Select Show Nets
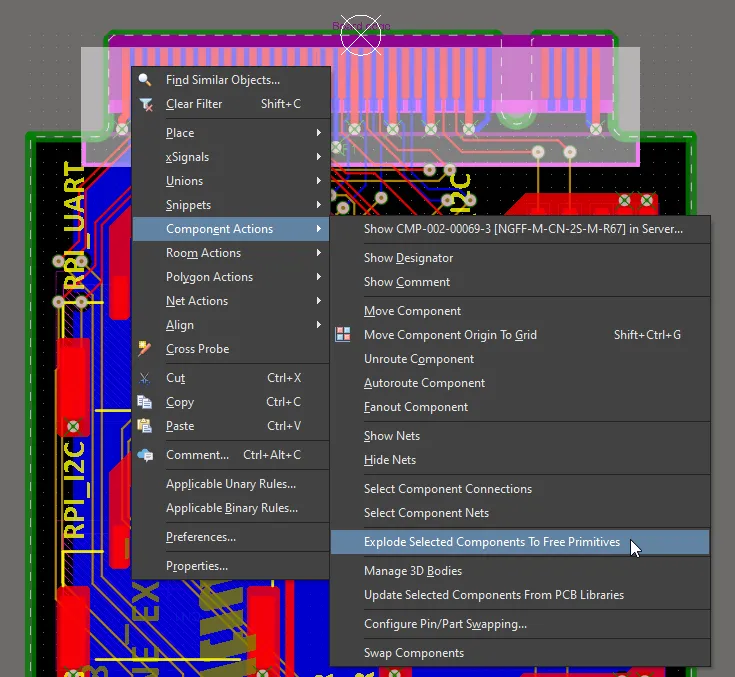The height and width of the screenshot is (677, 735). click(x=520, y=436)
